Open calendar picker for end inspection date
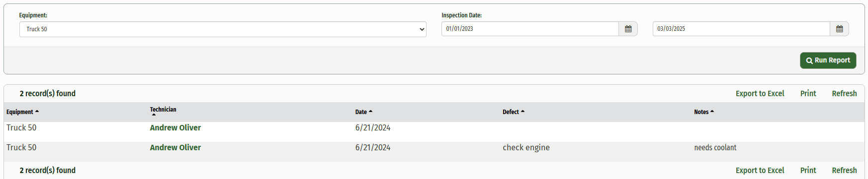The height and width of the screenshot is (179, 868). 839,29
